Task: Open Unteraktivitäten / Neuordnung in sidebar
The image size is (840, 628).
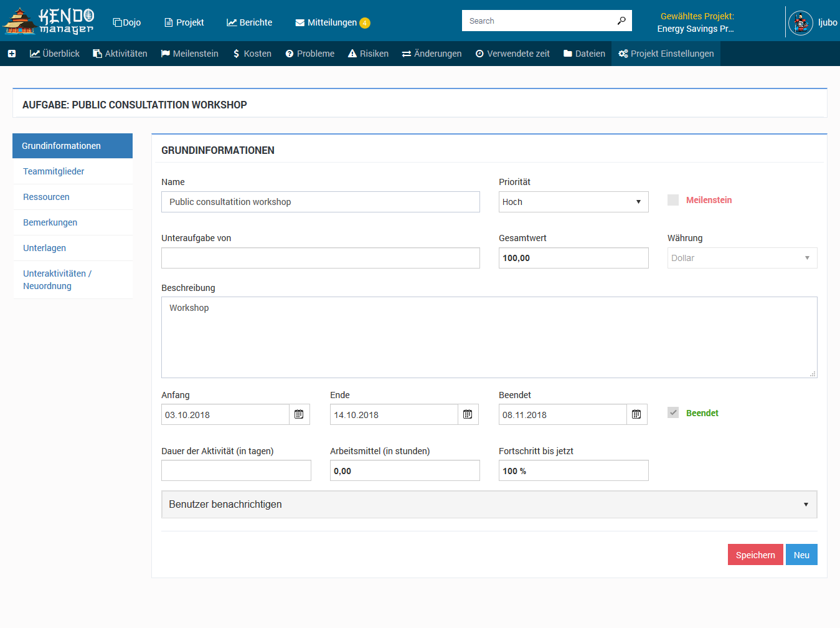Action: 72,280
